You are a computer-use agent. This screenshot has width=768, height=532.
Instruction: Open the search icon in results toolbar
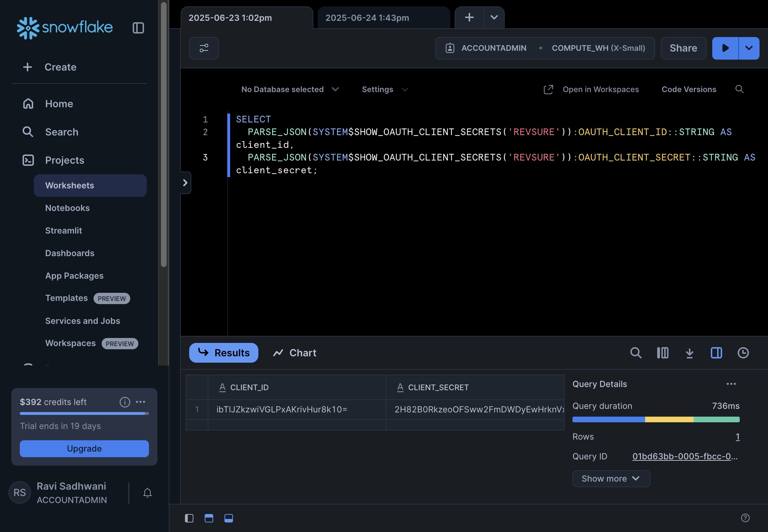636,353
